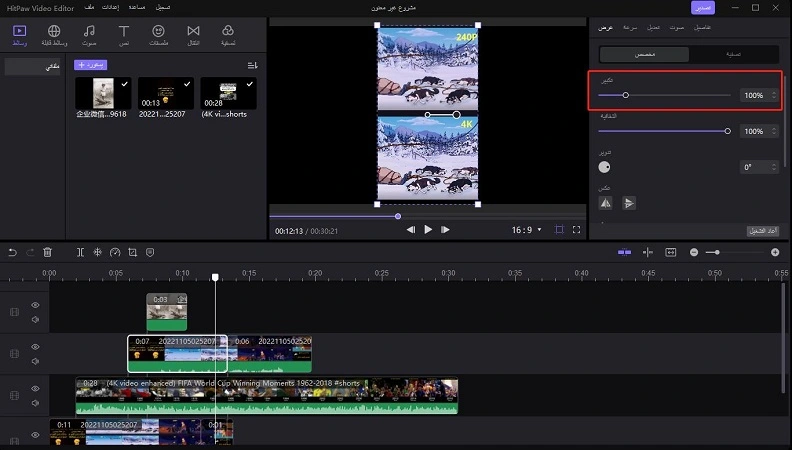Flip the clip vertically

[x=629, y=203]
